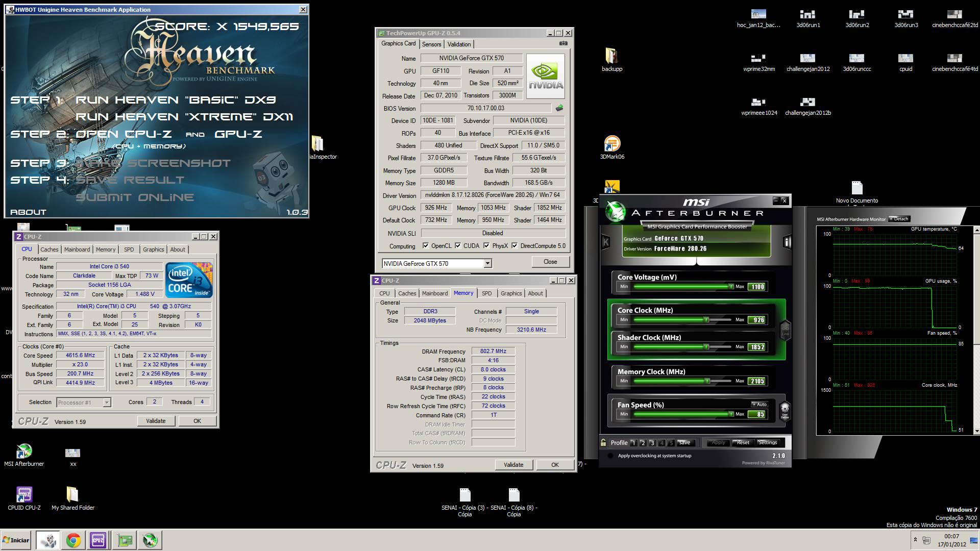Open GPU selection dropdown in GPU-Z
Screen dimensions: 980x551
[487, 263]
